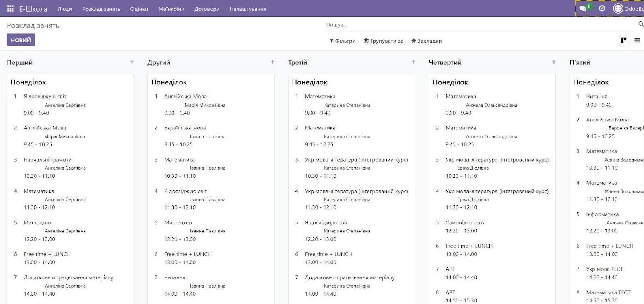Open the Люди menu

[x=65, y=9]
